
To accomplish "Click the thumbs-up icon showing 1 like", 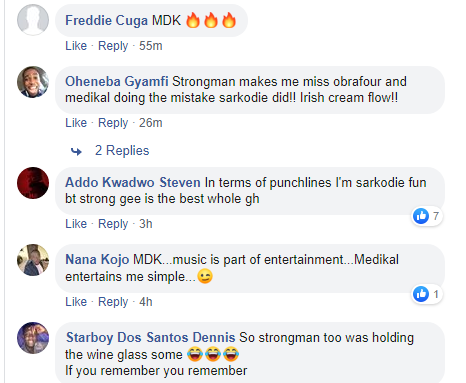I will (421, 294).
